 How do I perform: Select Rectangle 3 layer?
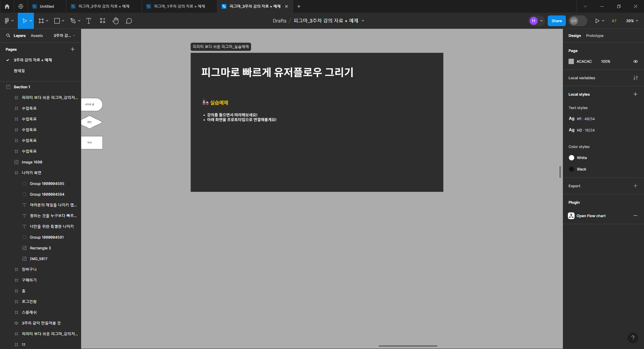[40, 248]
